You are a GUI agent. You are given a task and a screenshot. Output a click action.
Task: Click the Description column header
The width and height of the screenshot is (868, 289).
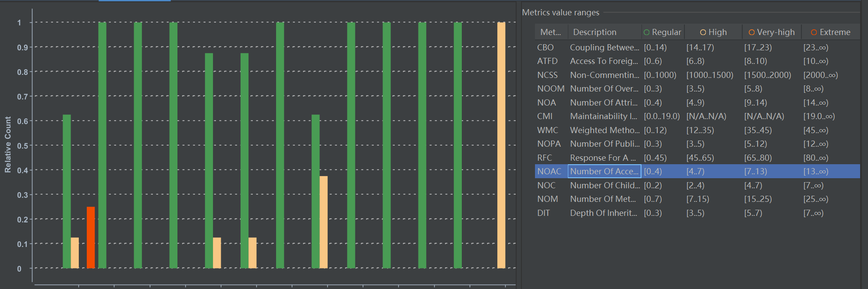(604, 32)
